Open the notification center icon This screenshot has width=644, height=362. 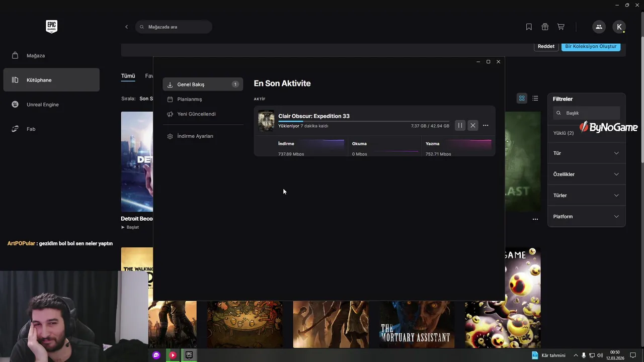(x=633, y=355)
